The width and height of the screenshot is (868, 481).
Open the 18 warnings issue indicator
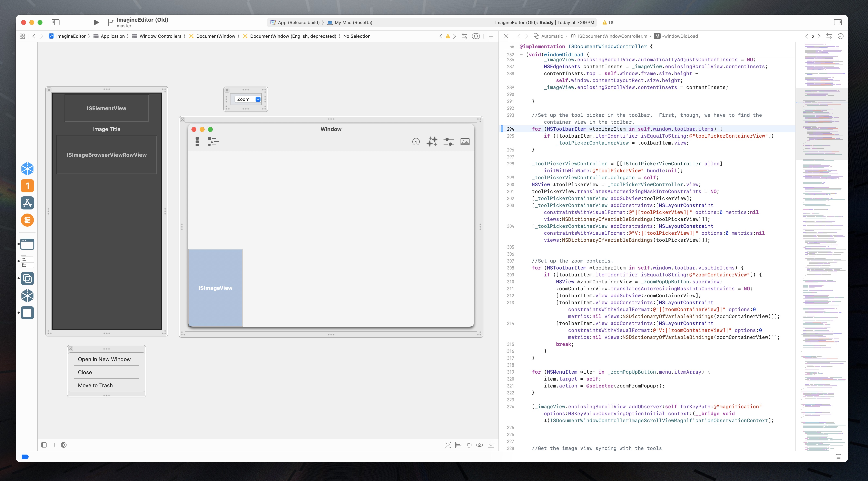(x=608, y=23)
